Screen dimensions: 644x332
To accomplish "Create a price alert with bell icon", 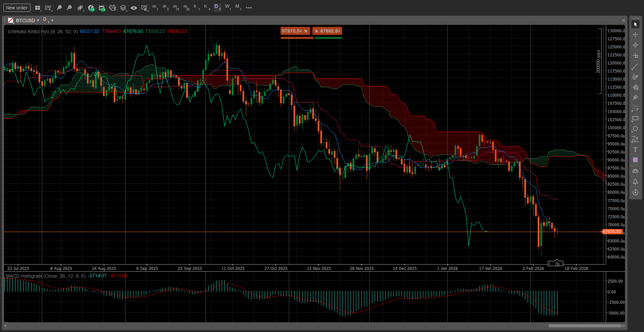I will click(635, 182).
